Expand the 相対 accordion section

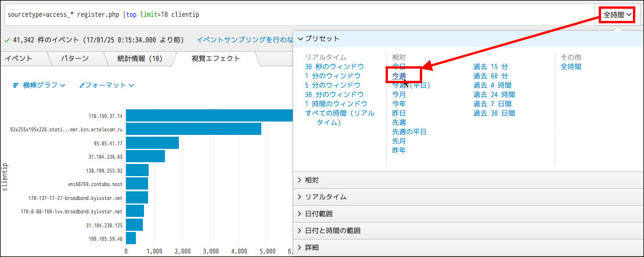click(312, 180)
